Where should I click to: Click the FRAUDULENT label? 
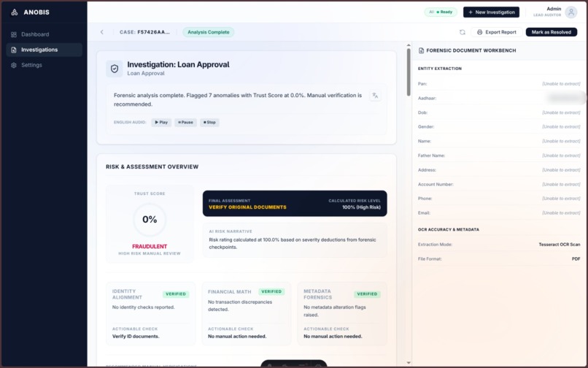click(x=150, y=246)
